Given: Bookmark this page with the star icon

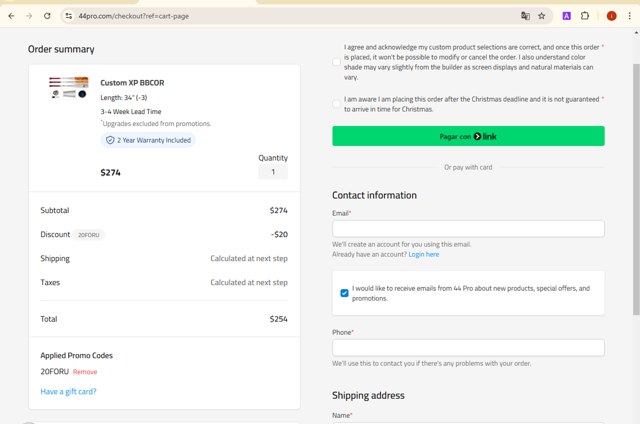Looking at the screenshot, I should point(542,16).
